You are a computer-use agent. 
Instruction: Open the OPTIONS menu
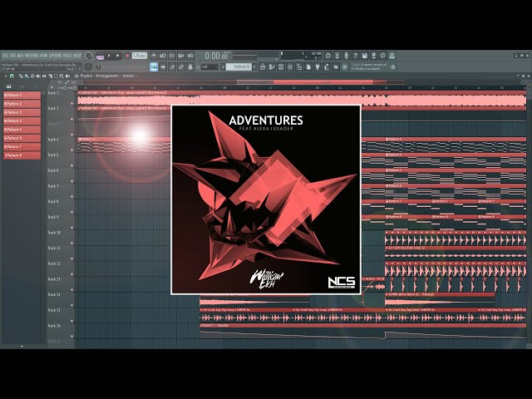pos(56,56)
